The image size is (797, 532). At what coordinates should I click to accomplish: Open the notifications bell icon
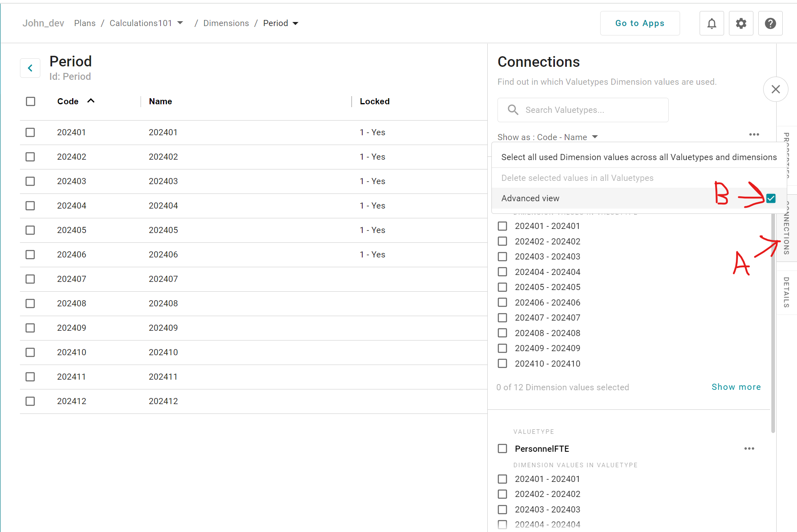click(711, 23)
